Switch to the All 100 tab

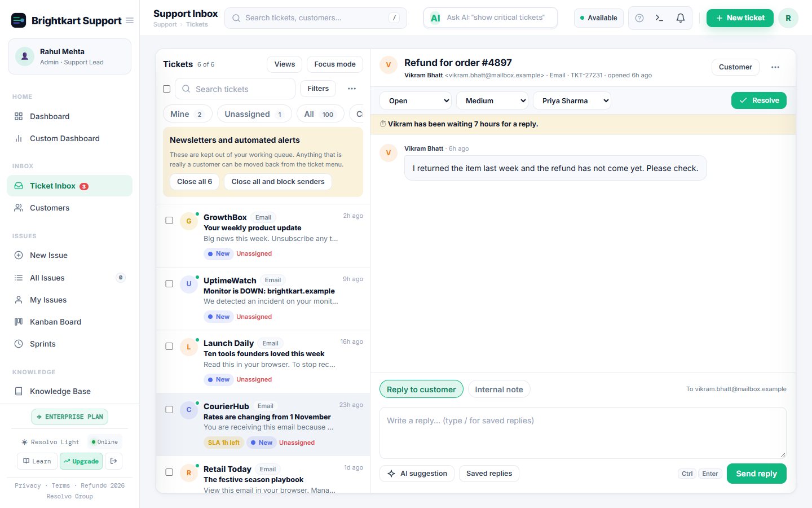coord(320,114)
